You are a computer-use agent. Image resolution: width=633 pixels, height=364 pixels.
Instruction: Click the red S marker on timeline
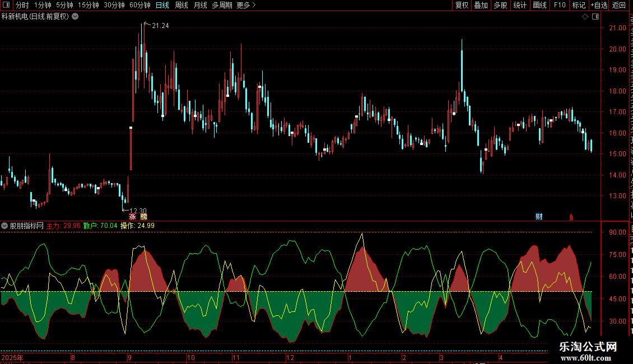(x=571, y=217)
